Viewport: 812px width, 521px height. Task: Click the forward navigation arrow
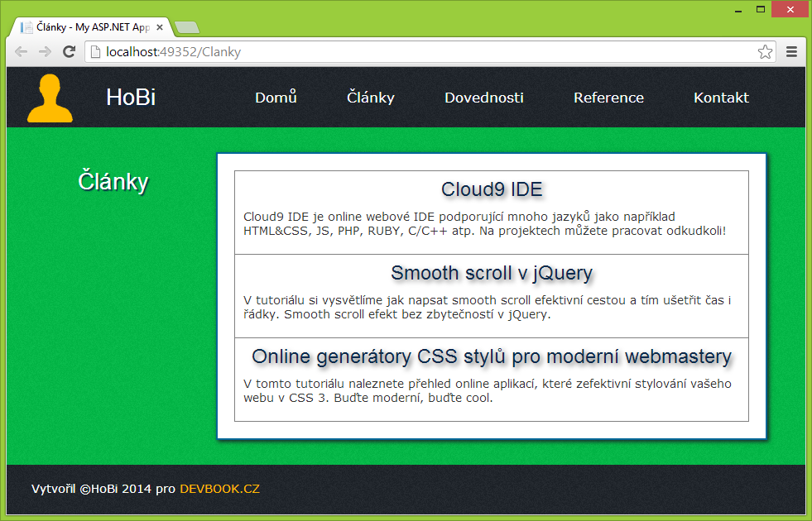(44, 51)
